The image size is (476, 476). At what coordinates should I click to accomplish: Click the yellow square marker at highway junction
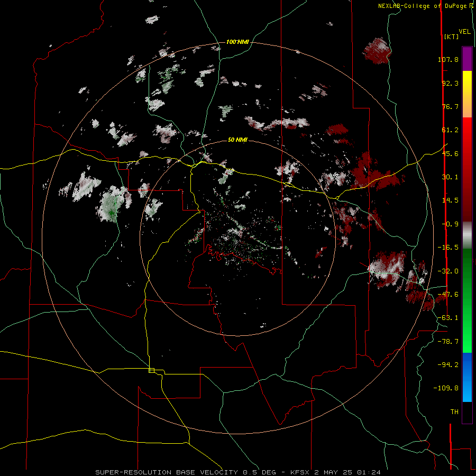[151, 370]
